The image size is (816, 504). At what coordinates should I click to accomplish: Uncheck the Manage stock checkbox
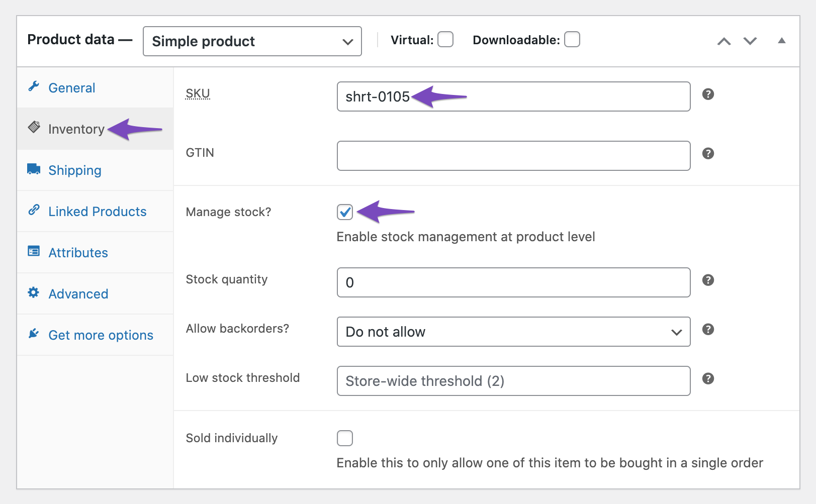pos(345,212)
